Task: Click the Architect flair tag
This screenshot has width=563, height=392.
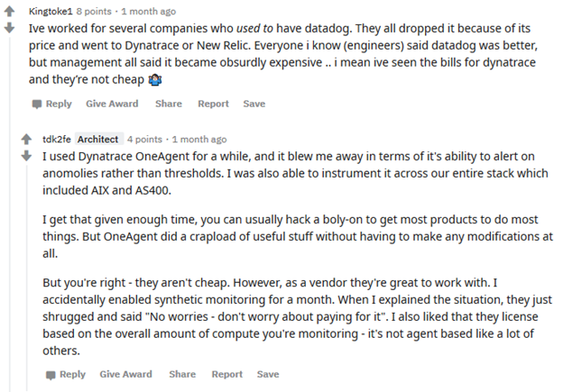Action: pos(97,140)
